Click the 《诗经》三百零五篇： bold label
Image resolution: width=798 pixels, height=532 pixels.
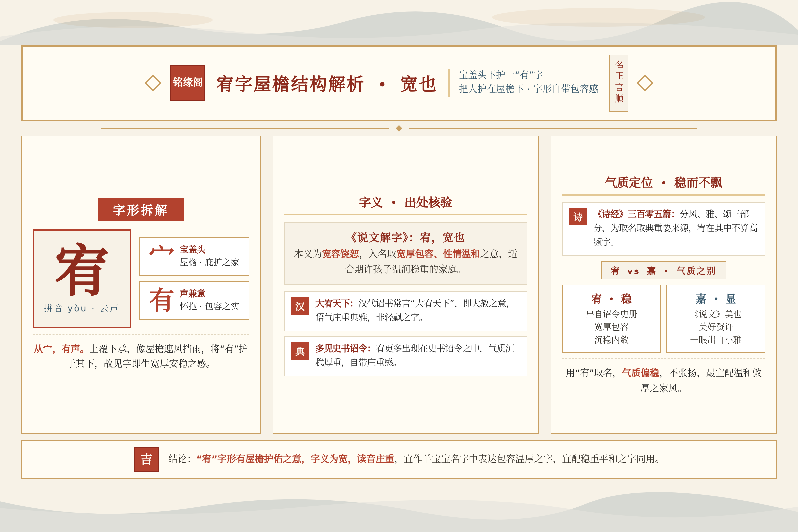click(x=634, y=214)
